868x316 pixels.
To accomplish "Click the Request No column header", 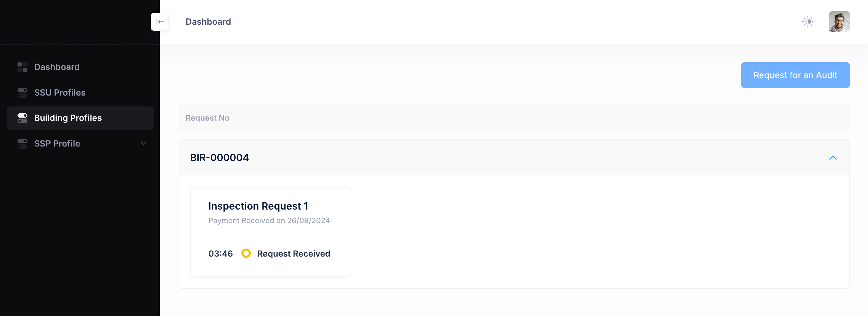I will (x=207, y=118).
